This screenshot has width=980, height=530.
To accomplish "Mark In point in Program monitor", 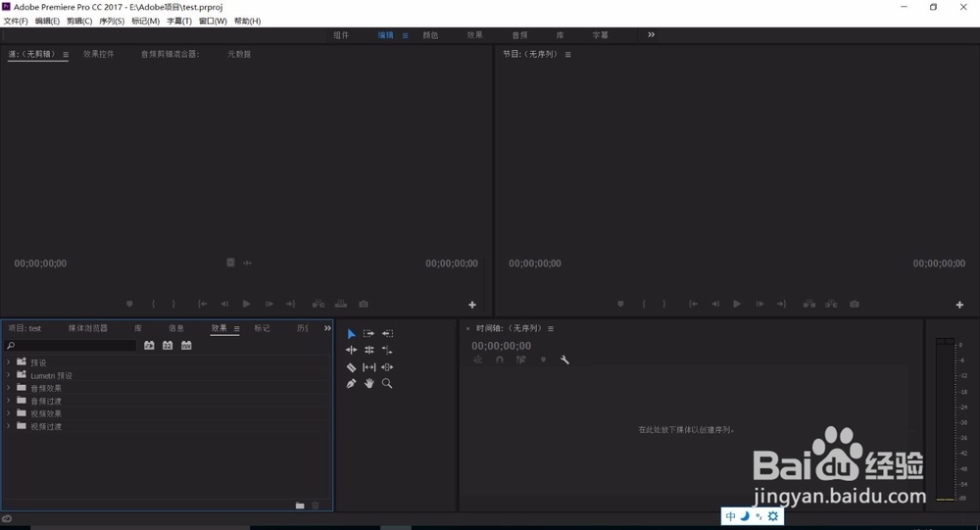I will [x=644, y=304].
